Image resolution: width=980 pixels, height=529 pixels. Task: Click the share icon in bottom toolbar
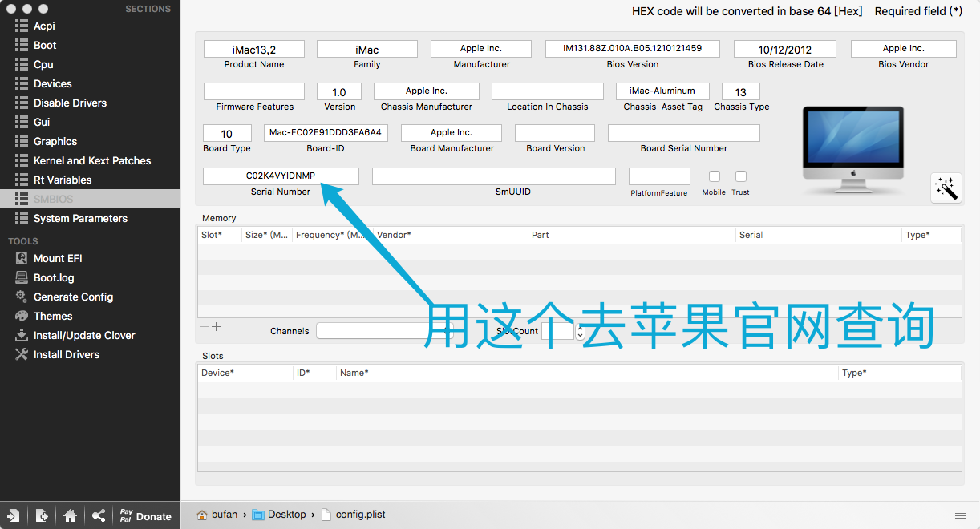click(98, 516)
